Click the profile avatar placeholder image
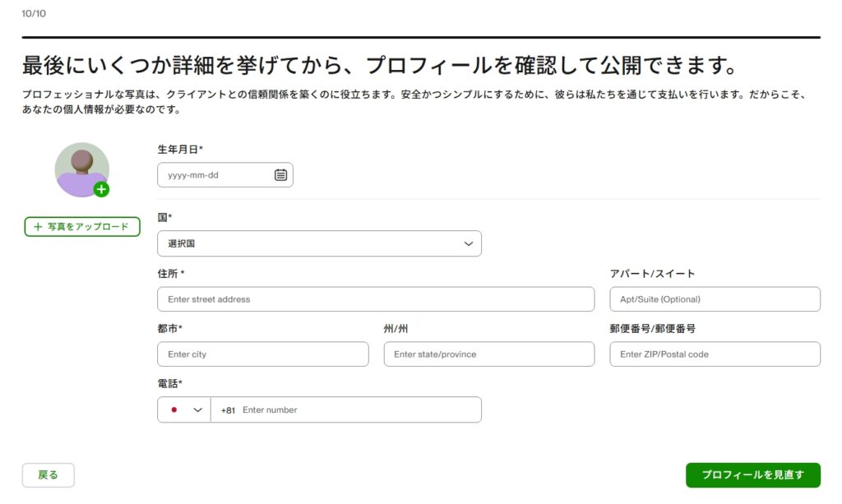 pyautogui.click(x=81, y=169)
